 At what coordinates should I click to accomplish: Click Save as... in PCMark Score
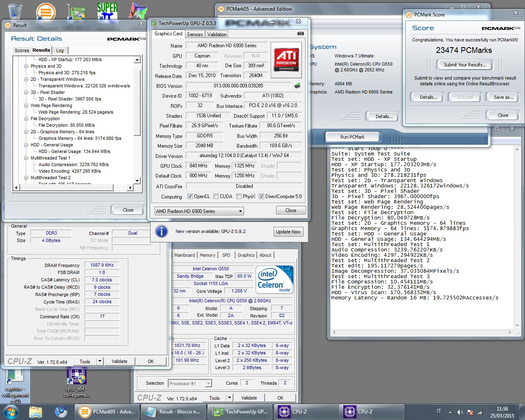(503, 97)
